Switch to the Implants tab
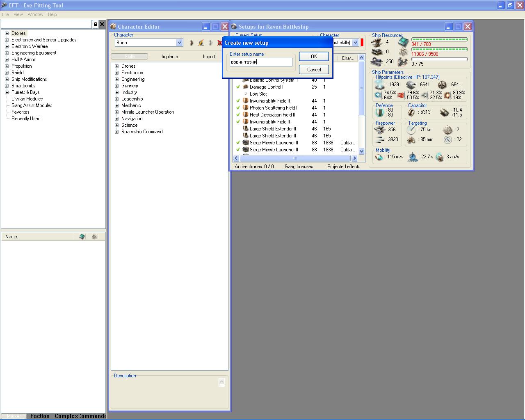The height and width of the screenshot is (420, 525). click(x=169, y=57)
